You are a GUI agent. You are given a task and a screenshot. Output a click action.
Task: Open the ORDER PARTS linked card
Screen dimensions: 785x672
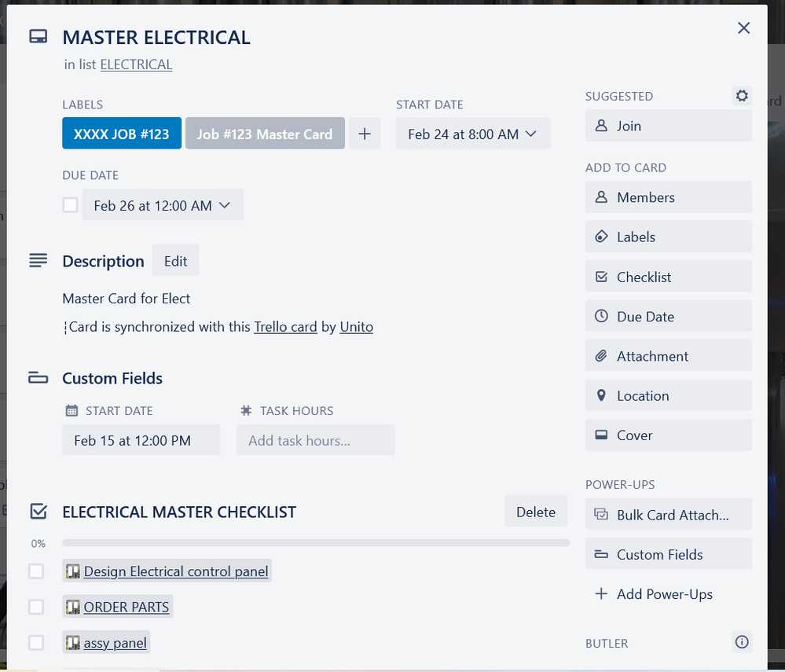(127, 607)
